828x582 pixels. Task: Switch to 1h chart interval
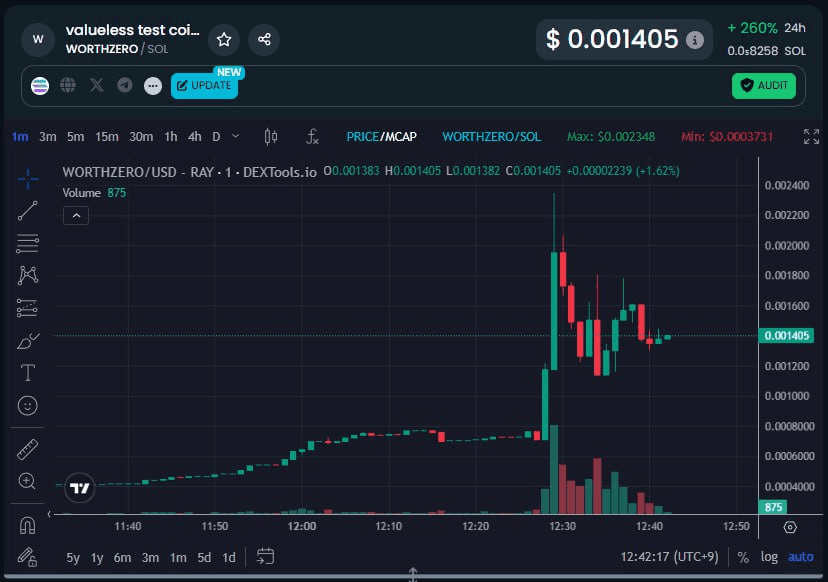171,137
